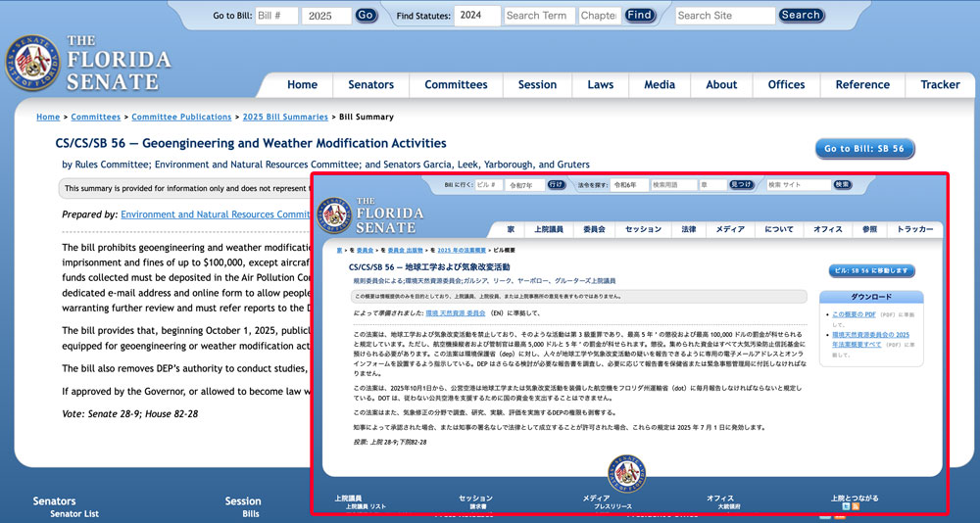Open the Home tab on the English page
The height and width of the screenshot is (523, 980).
click(303, 85)
